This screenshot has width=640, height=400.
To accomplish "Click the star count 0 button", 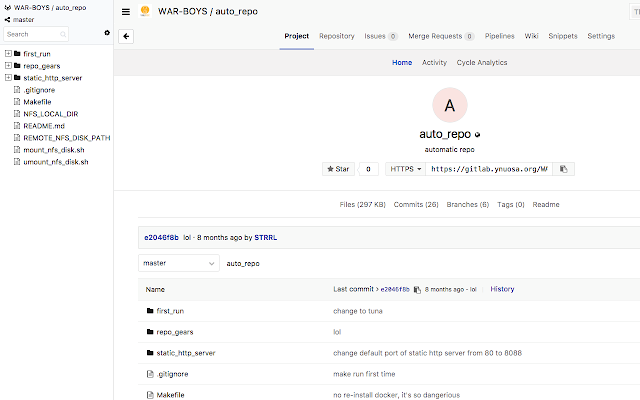I will [x=368, y=169].
